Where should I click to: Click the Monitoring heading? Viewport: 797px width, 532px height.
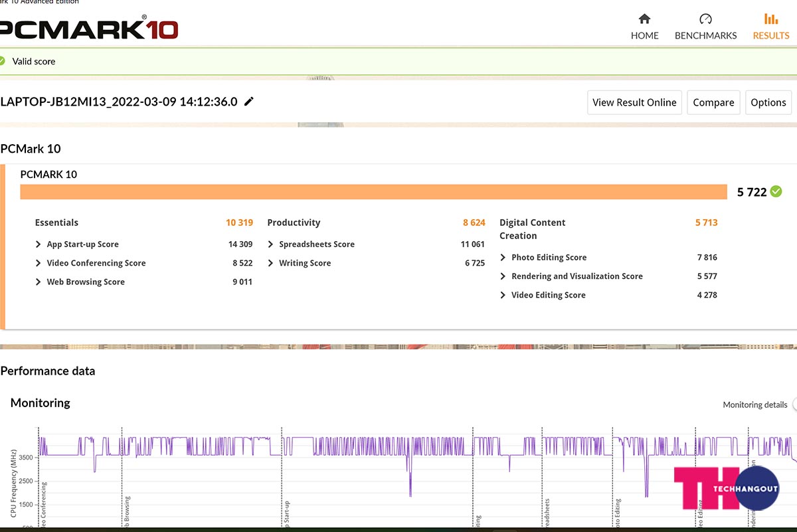41,402
